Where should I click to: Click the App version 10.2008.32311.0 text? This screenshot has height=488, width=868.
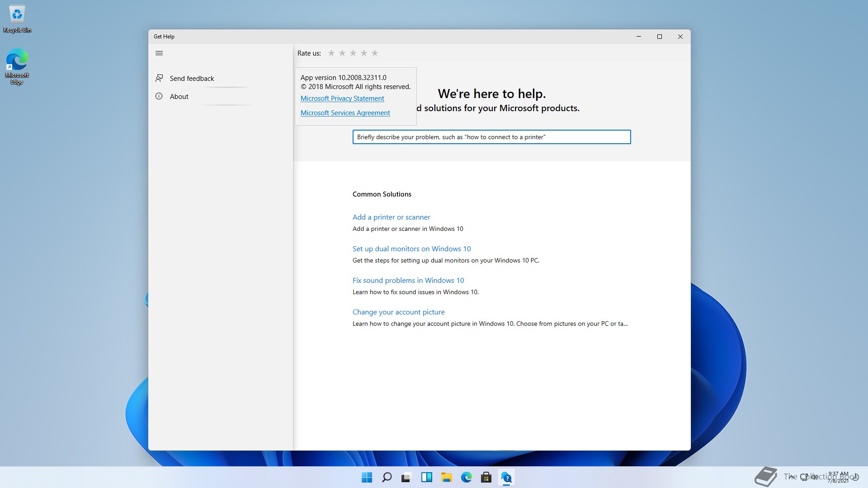343,78
